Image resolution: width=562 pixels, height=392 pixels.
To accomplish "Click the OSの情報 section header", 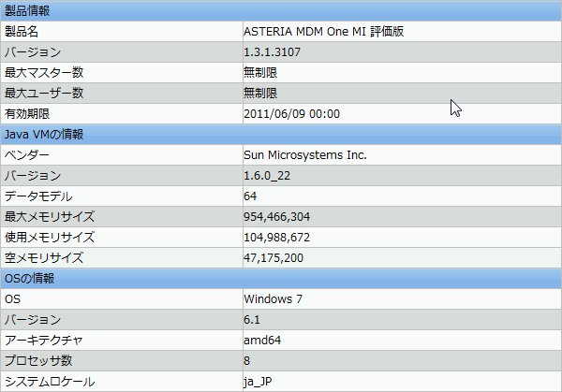I will [x=281, y=279].
